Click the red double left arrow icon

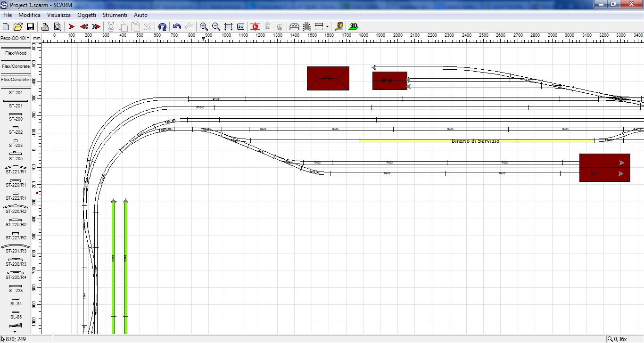(x=84, y=27)
